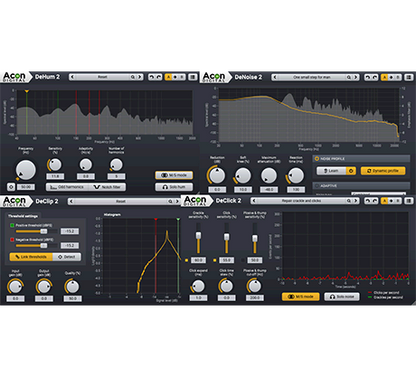This screenshot has height=376, width=416.
Task: Click Learn button in DeNoise 2
Action: [x=332, y=171]
